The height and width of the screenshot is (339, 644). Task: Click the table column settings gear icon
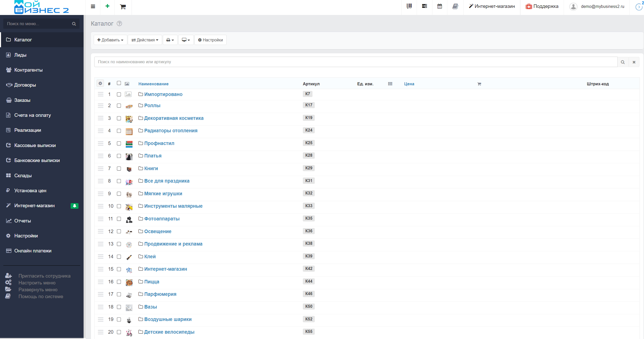tap(100, 83)
